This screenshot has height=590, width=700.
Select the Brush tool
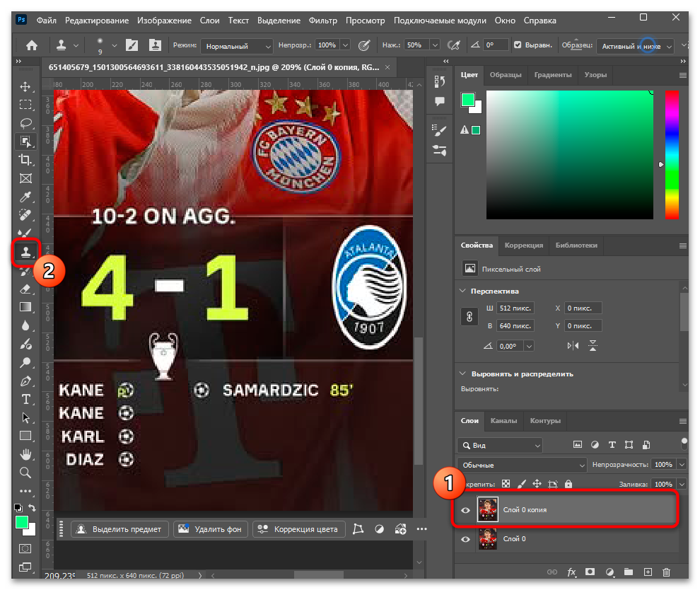[25, 233]
